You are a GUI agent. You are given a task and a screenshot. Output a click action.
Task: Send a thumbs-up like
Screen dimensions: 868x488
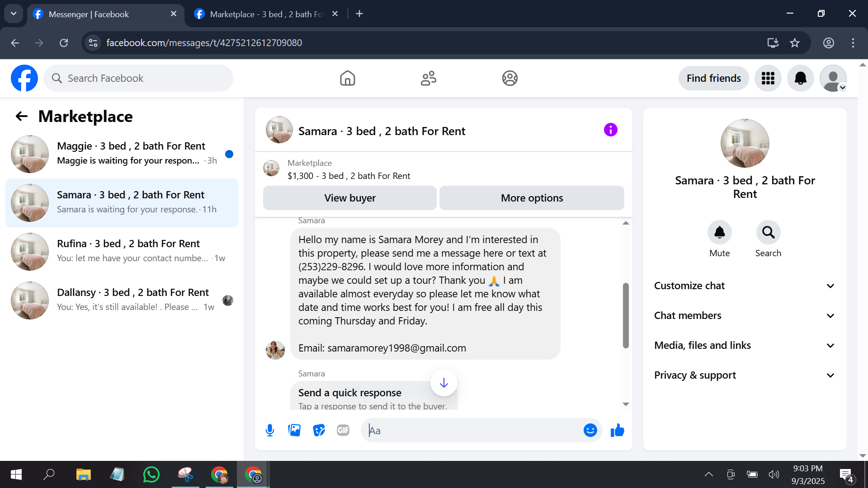click(x=617, y=431)
